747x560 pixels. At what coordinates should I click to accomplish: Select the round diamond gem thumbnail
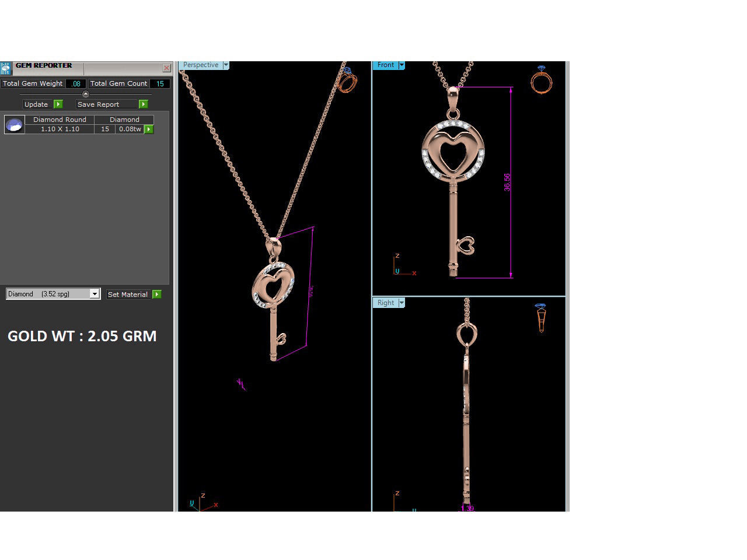(14, 124)
